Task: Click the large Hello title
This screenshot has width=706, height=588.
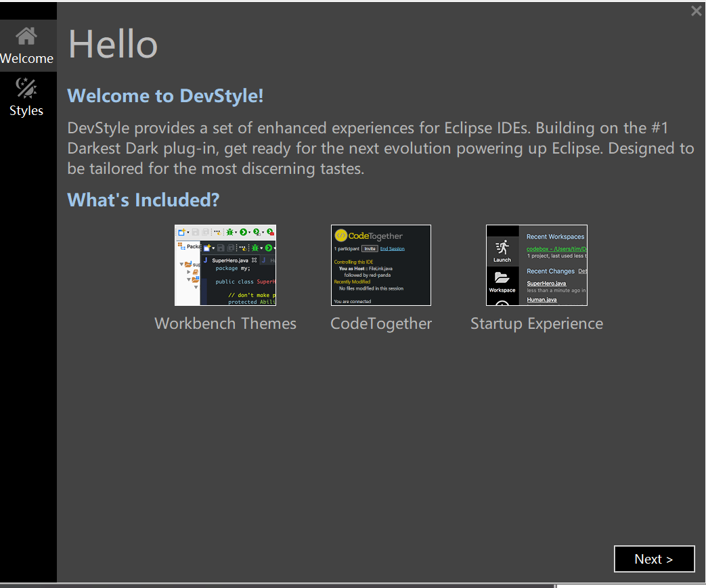Action: [113, 44]
